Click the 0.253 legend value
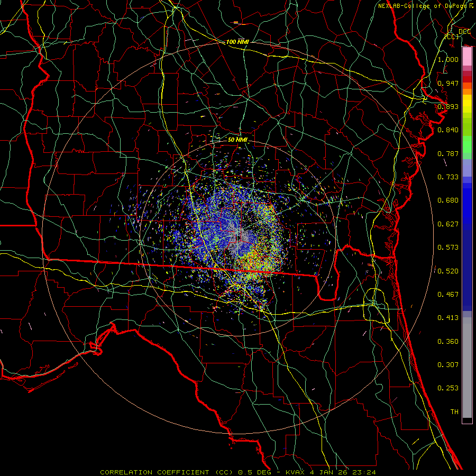The height and width of the screenshot is (476, 476). (448, 388)
